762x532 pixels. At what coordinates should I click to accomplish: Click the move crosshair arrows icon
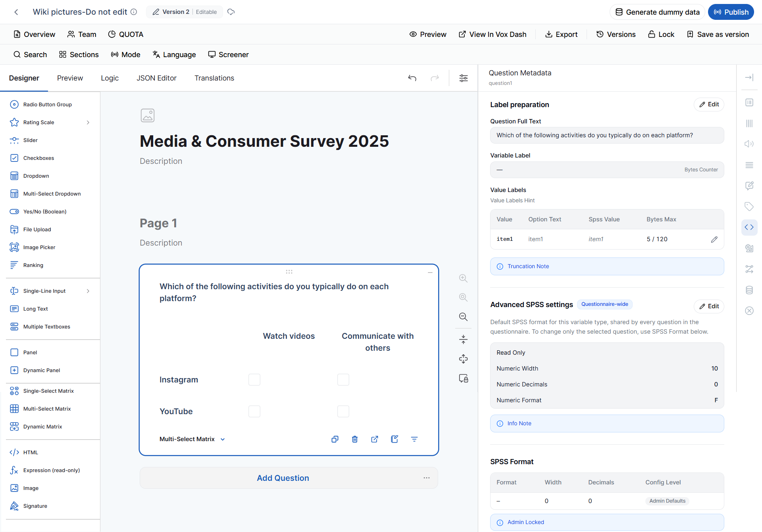tap(463, 359)
